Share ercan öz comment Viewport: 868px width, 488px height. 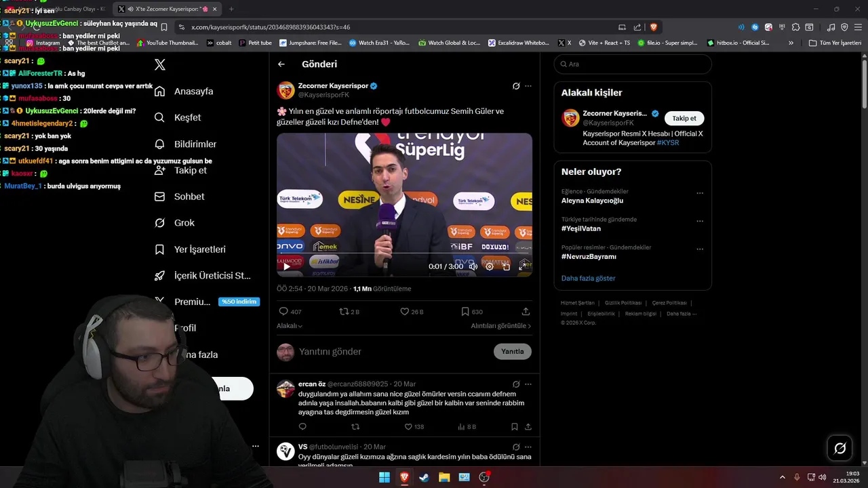[528, 427]
